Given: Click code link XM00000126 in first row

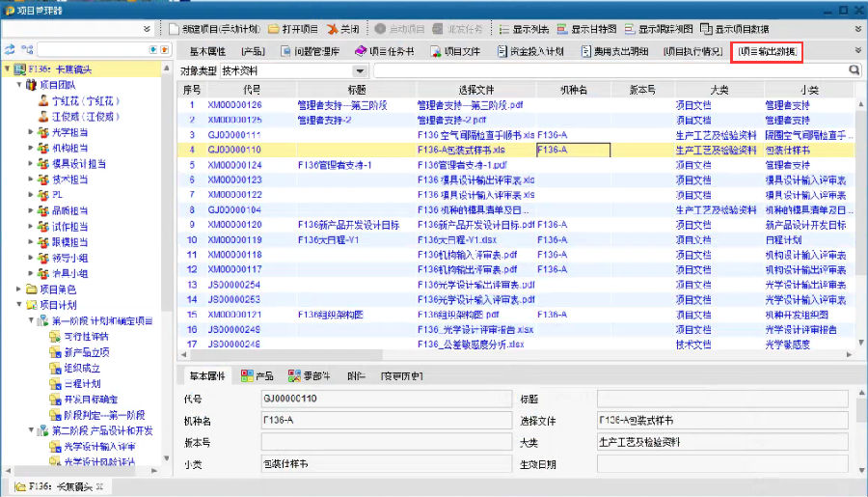Looking at the screenshot, I should (234, 104).
